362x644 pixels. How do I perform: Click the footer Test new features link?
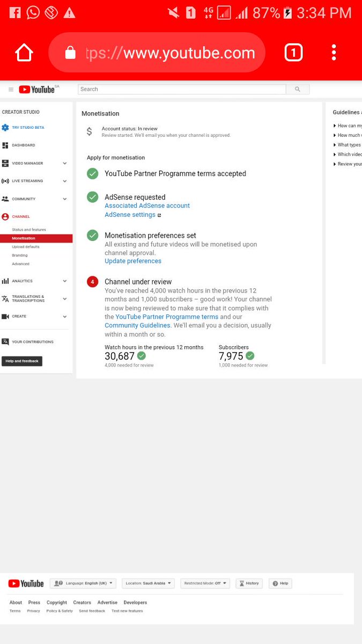point(127,611)
